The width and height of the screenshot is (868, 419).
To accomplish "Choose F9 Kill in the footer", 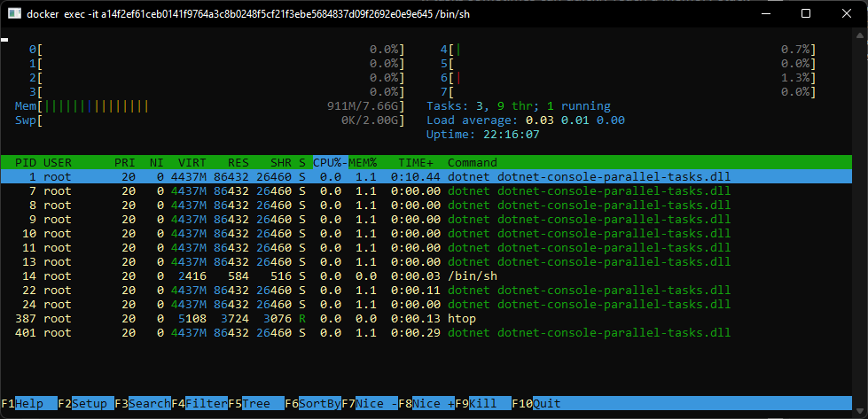I will pyautogui.click(x=483, y=404).
